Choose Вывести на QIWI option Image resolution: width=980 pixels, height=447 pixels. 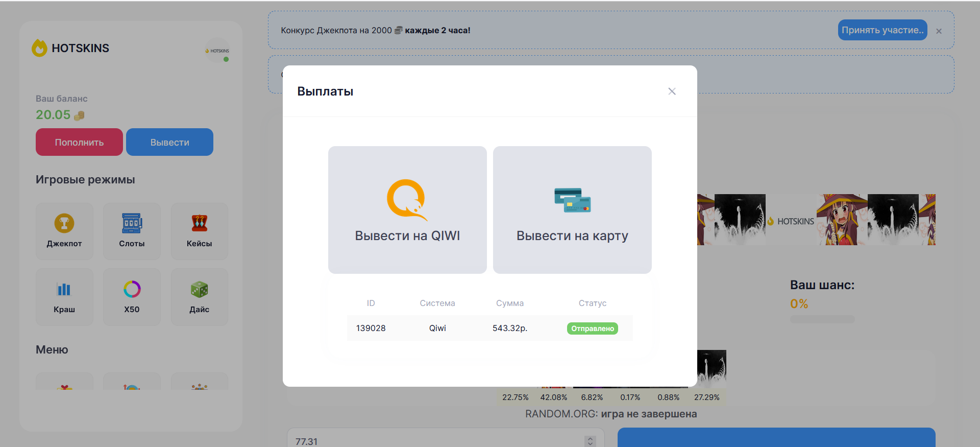tap(407, 210)
